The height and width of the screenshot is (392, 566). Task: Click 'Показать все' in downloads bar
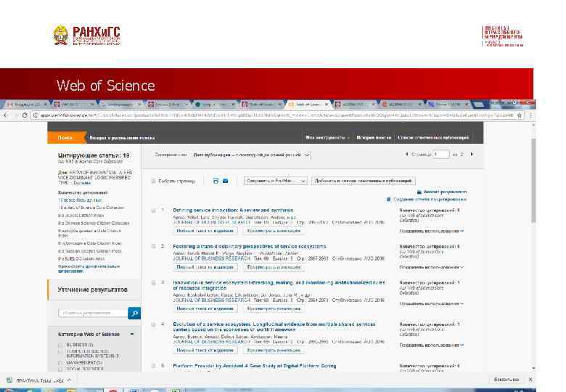[x=506, y=380]
